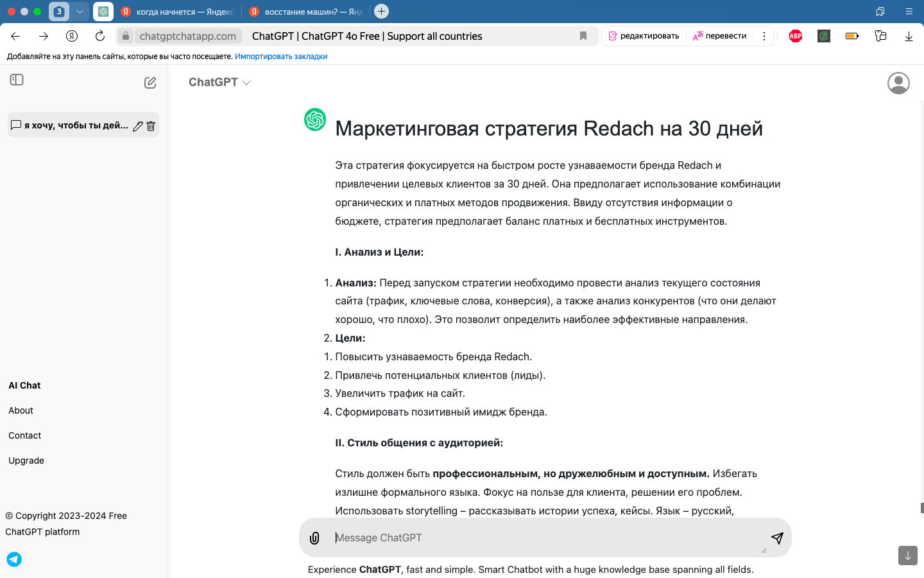
Task: Click the list item 'Привлечь потенциальных клиентов (лиды).'
Action: (440, 375)
